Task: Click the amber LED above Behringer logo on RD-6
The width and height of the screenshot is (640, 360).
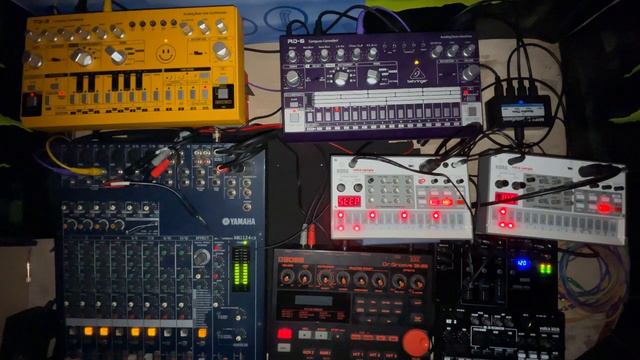Action: pos(417,62)
